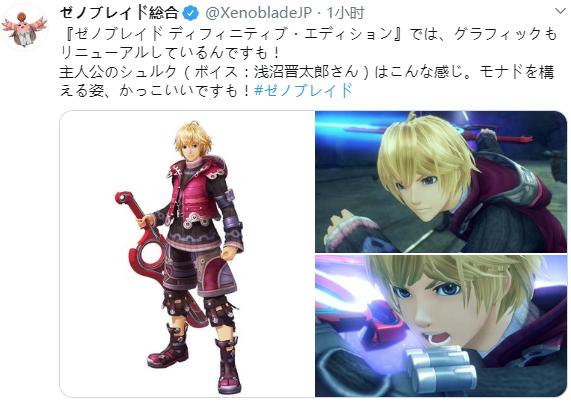Click the text line mentioning 浅沼晋太郎さん

[307, 72]
